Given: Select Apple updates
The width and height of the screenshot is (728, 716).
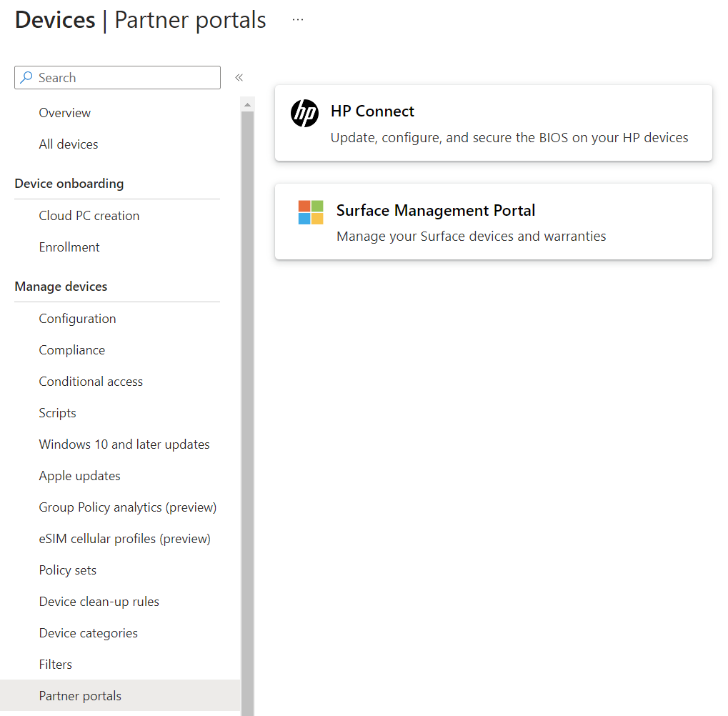Looking at the screenshot, I should pyautogui.click(x=80, y=476).
